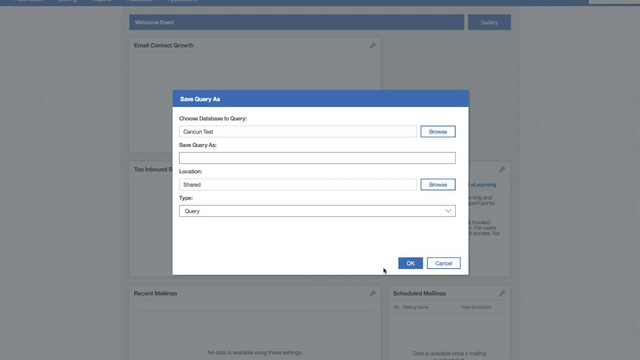
Task: Open the Type dropdown showing Query
Action: (317, 211)
